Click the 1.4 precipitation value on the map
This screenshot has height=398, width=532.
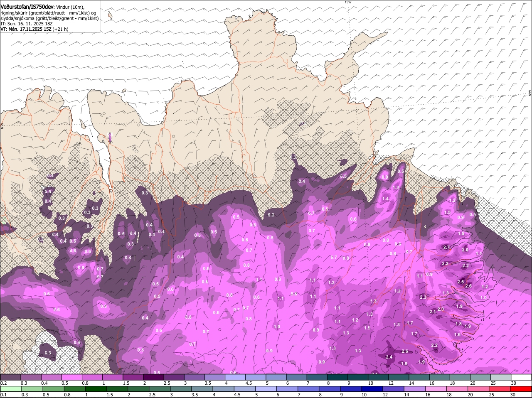385,199
